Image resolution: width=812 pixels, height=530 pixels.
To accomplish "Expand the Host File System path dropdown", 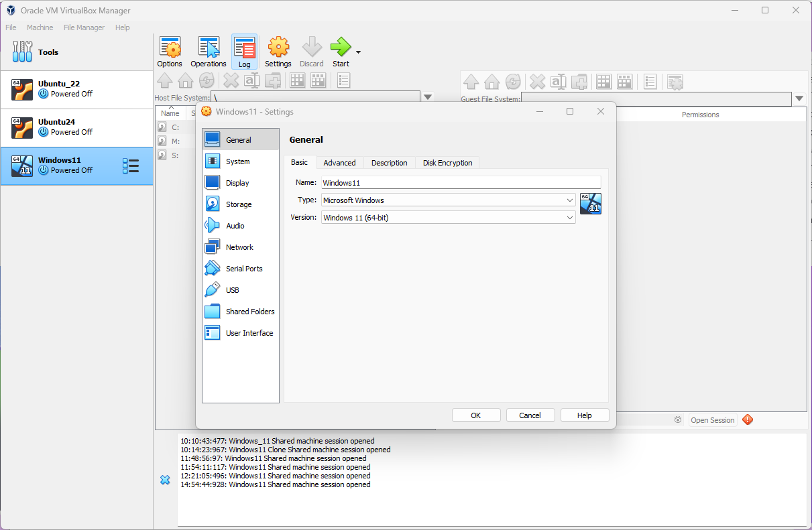I will click(x=428, y=98).
